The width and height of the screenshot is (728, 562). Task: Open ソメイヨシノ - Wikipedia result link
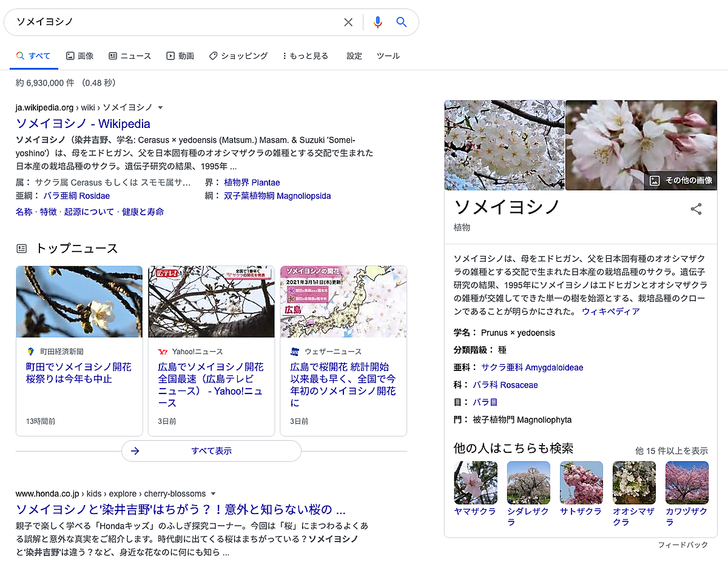pyautogui.click(x=83, y=124)
